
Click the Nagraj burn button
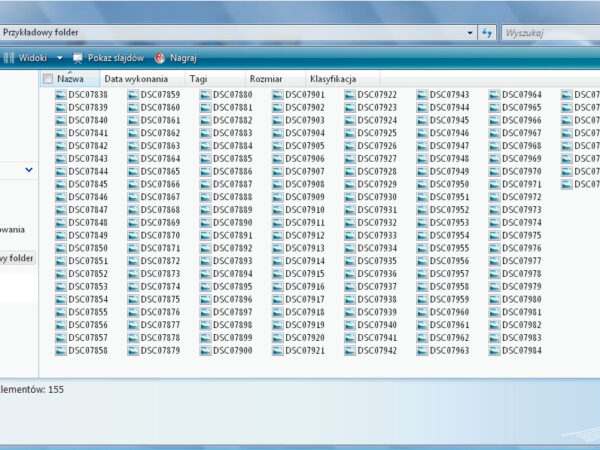coord(183,58)
